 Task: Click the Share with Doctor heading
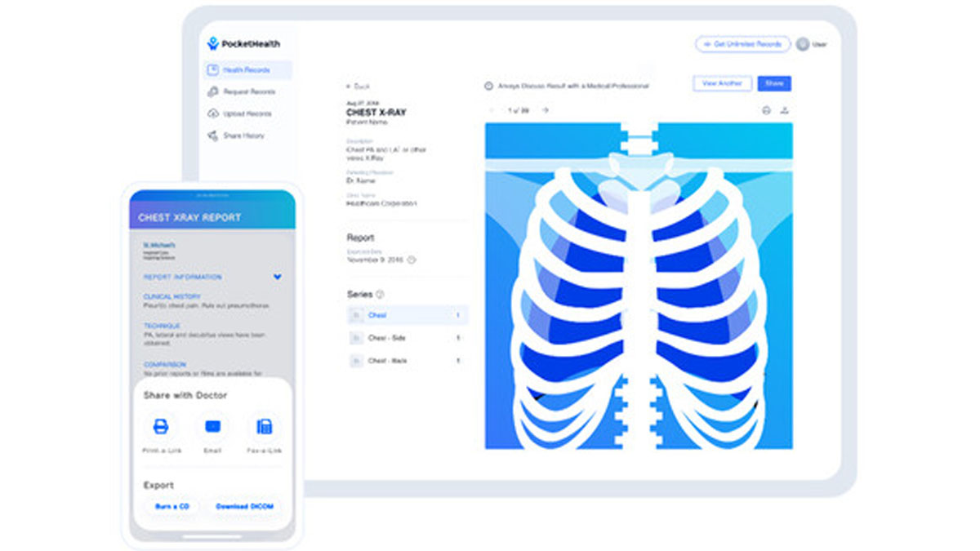[x=185, y=395]
